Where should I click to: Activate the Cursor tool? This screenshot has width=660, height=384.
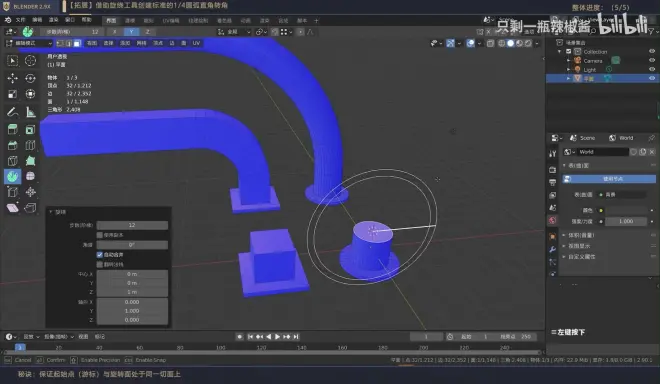[30, 61]
